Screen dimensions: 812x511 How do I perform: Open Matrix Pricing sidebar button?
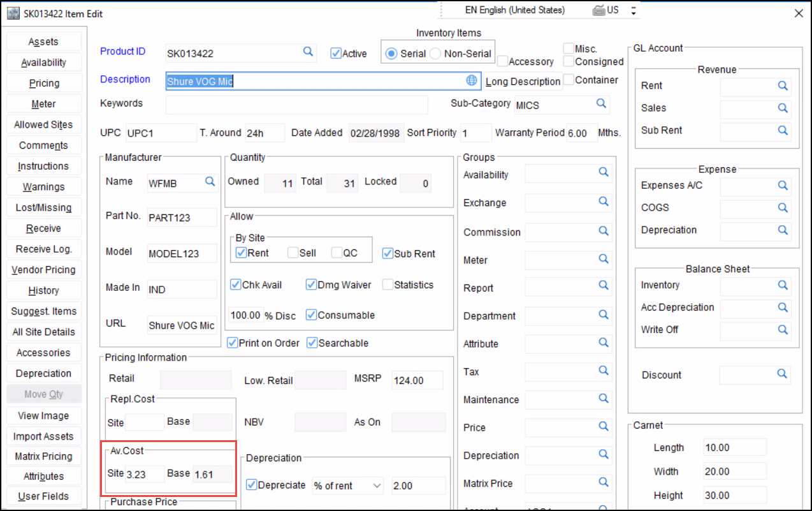[x=43, y=456]
